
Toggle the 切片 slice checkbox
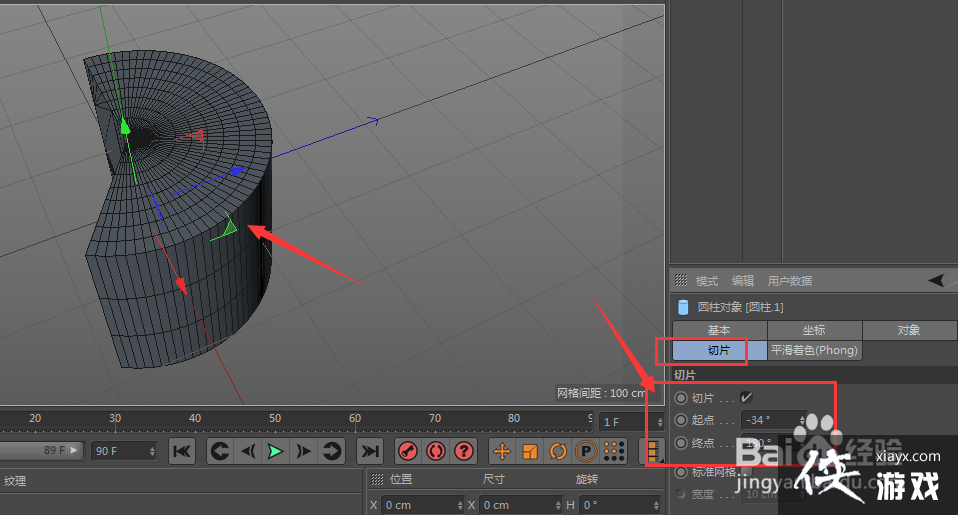coord(746,398)
